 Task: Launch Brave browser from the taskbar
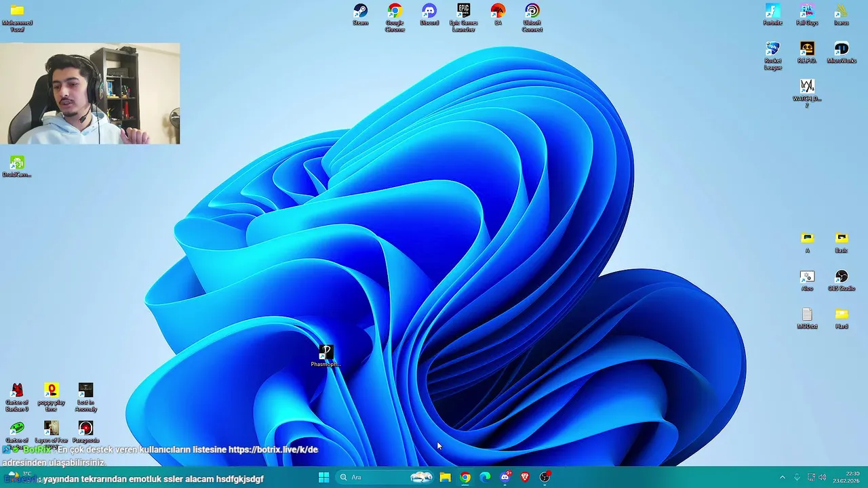coord(525,477)
